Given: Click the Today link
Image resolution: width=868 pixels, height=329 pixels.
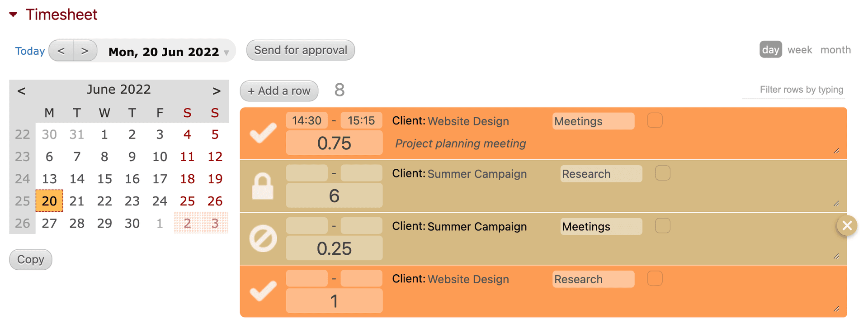Looking at the screenshot, I should (29, 51).
